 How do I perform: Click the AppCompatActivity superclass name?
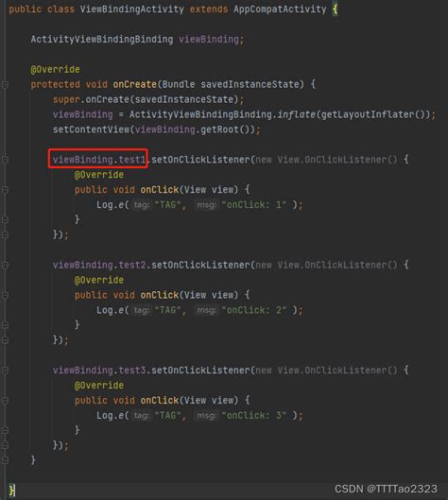[280, 9]
